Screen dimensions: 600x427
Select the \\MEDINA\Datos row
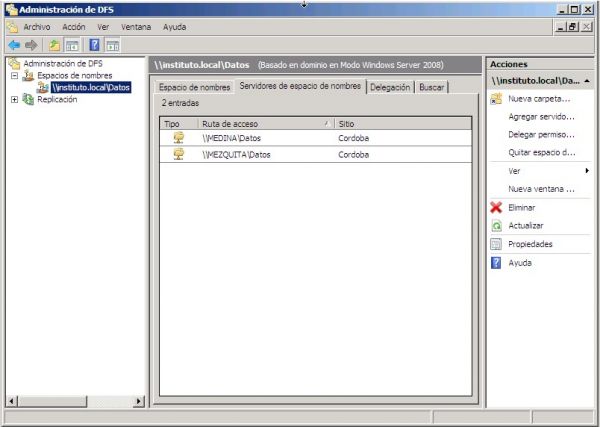click(316, 138)
